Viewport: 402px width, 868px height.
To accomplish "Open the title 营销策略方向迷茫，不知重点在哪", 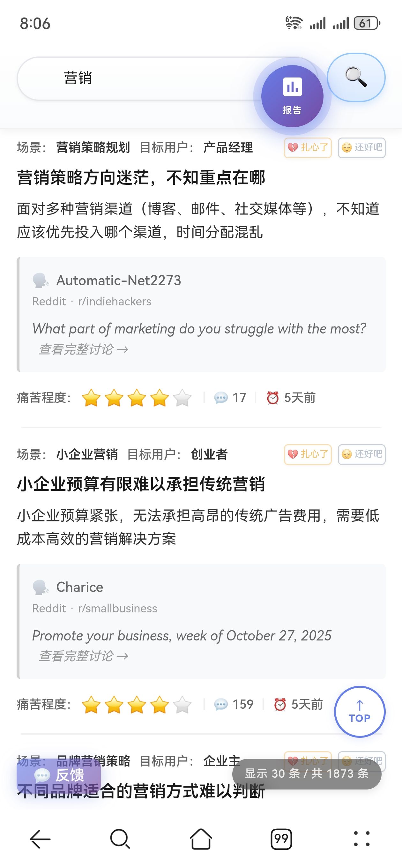I will (x=141, y=177).
